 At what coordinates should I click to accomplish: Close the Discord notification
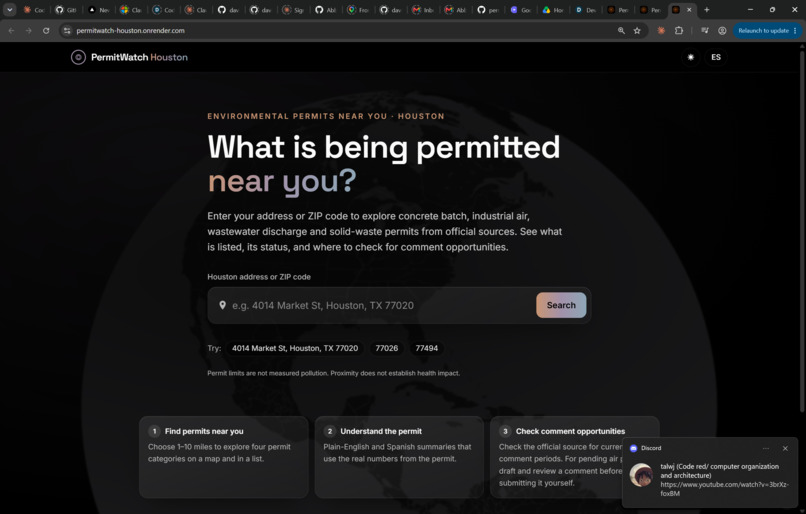coord(785,448)
